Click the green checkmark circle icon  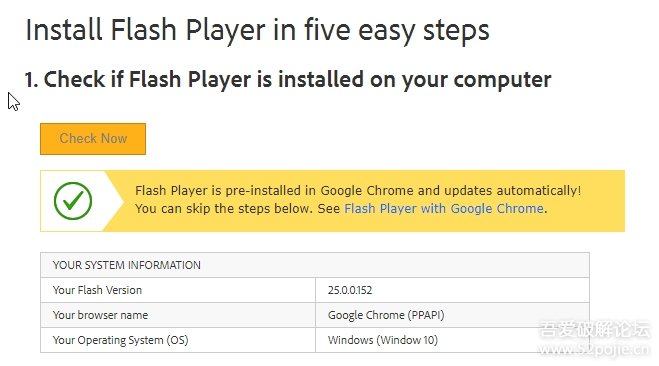coord(73,201)
